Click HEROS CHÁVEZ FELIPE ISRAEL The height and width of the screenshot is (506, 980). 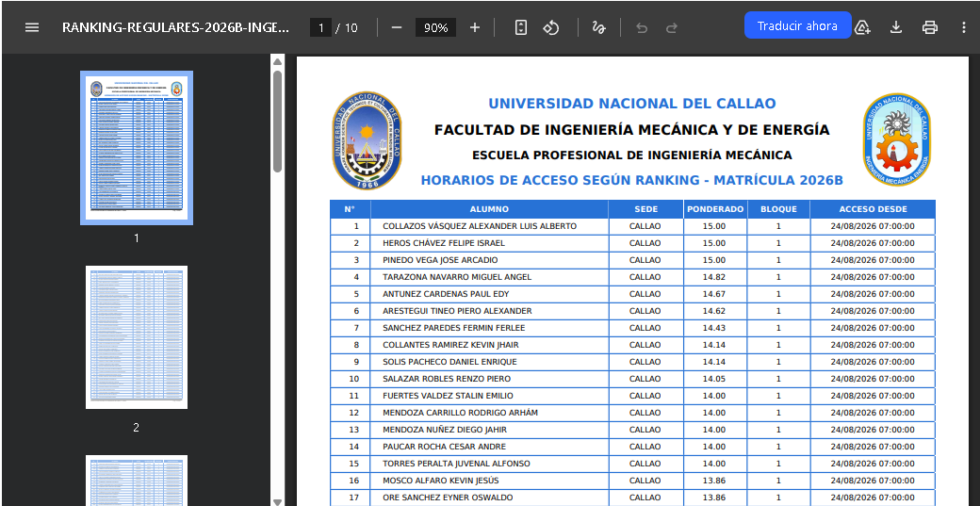pyautogui.click(x=444, y=243)
